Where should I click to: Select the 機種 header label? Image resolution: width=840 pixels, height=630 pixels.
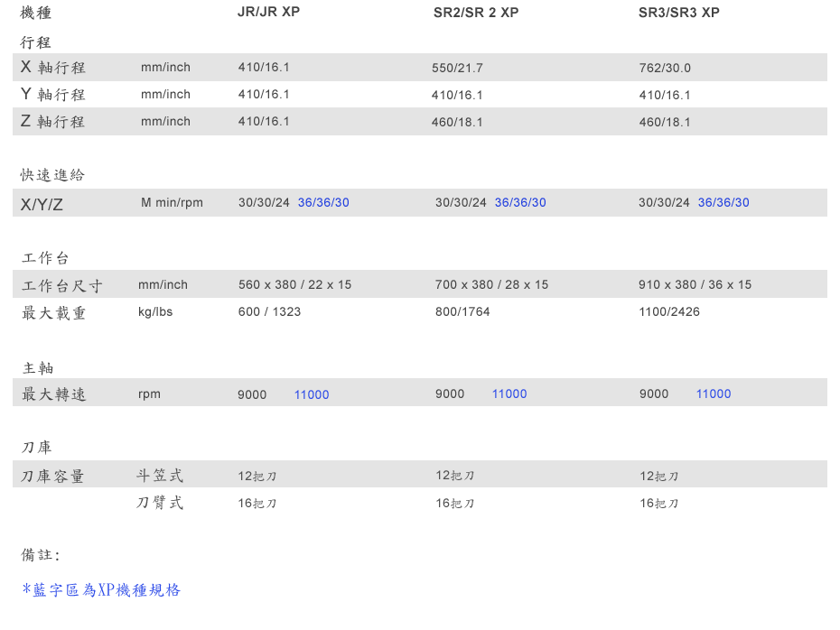35,13
